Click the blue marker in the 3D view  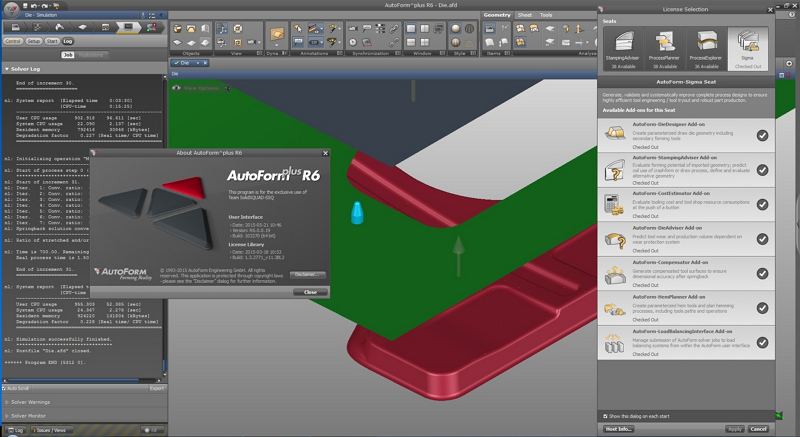pos(358,212)
